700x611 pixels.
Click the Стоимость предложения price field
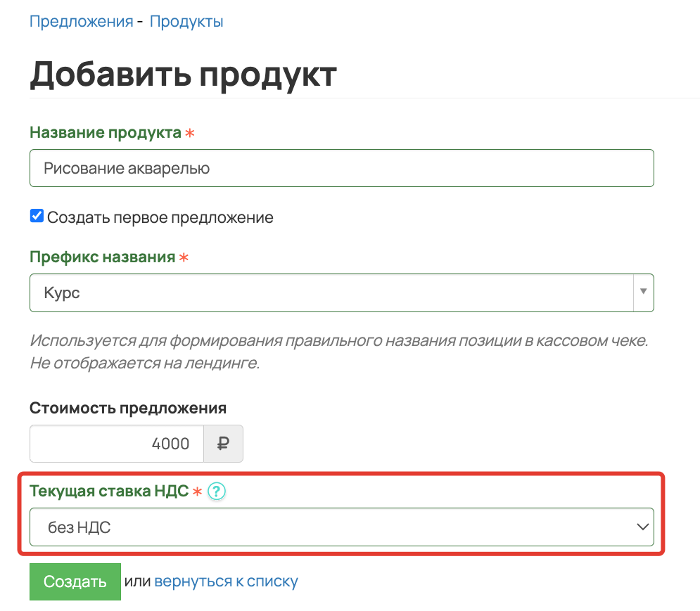[x=117, y=444]
